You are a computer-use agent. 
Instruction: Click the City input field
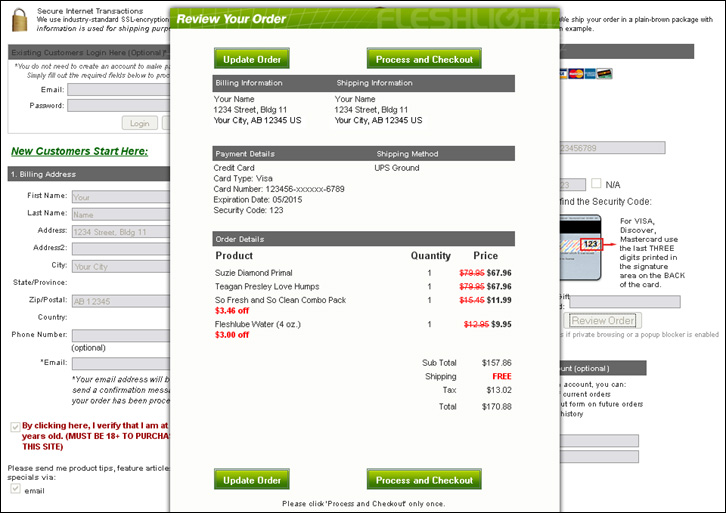tap(121, 266)
